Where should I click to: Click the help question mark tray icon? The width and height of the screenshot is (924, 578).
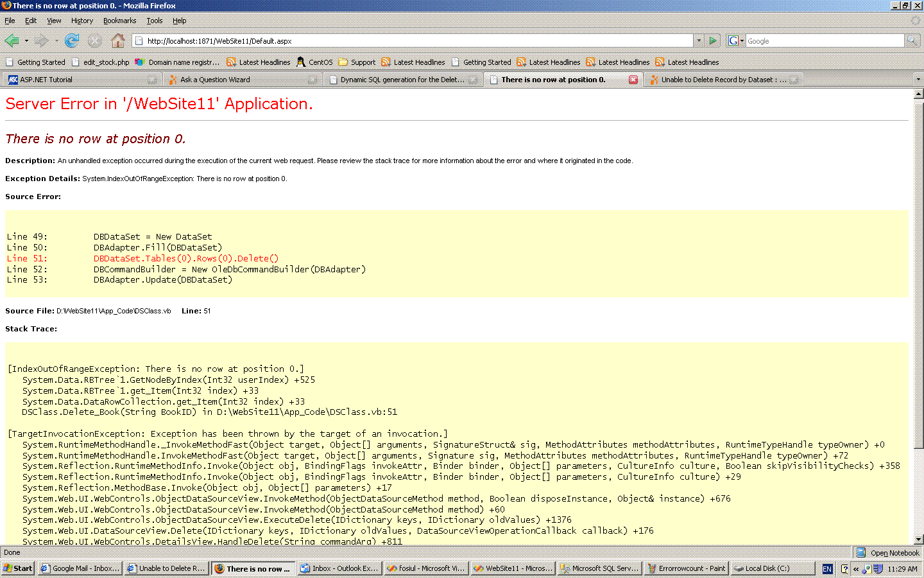pos(844,569)
